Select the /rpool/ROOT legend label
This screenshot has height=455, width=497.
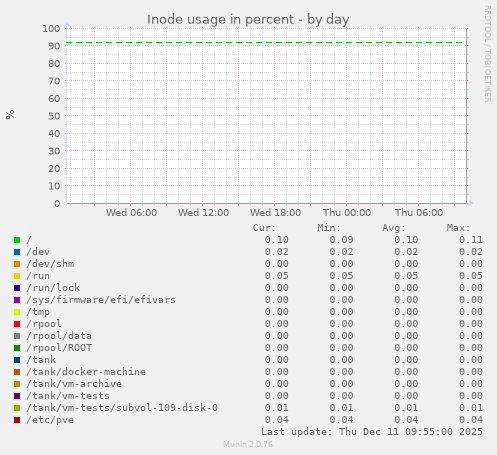click(x=59, y=348)
